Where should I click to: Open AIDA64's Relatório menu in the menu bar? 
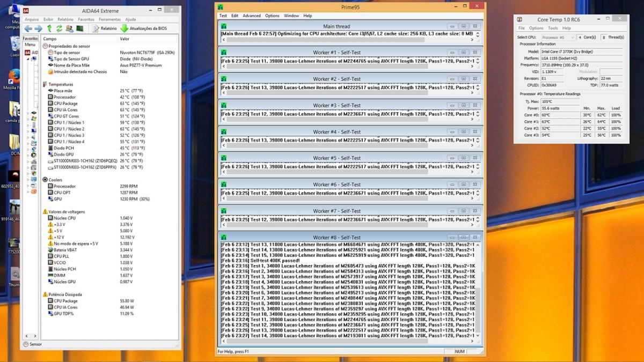coord(65,19)
